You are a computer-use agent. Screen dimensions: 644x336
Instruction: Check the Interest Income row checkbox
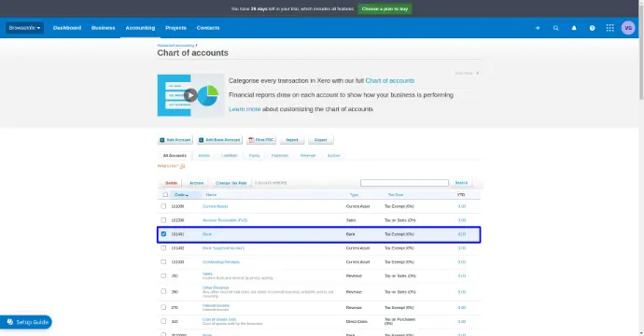(x=163, y=307)
